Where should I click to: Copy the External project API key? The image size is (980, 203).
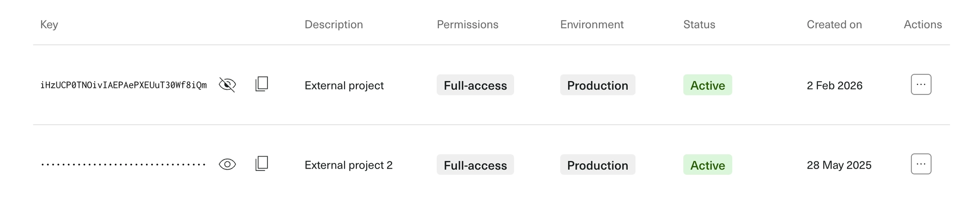coord(262,84)
